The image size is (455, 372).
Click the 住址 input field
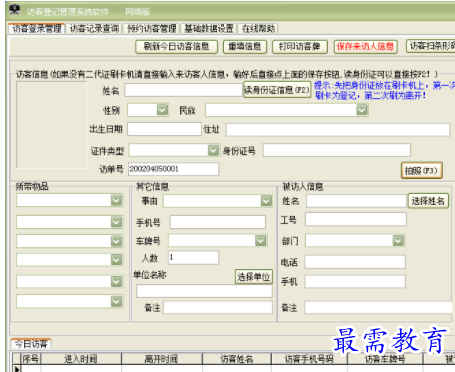click(338, 129)
